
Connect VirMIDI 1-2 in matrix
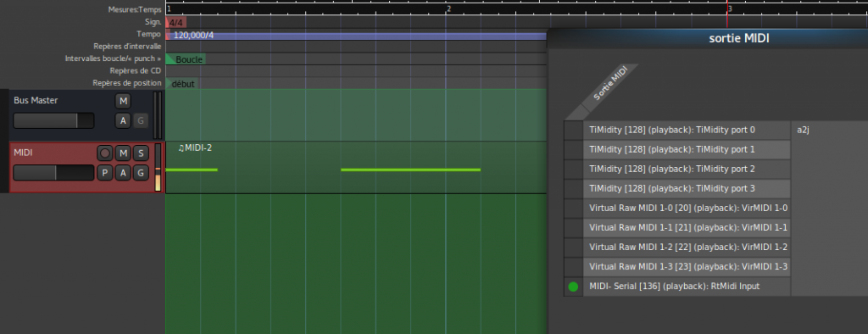[x=574, y=248]
